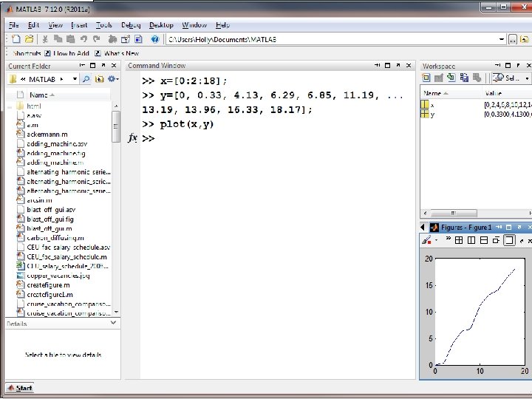Split figures left and right
This screenshot has height=399, width=532.
471,240
